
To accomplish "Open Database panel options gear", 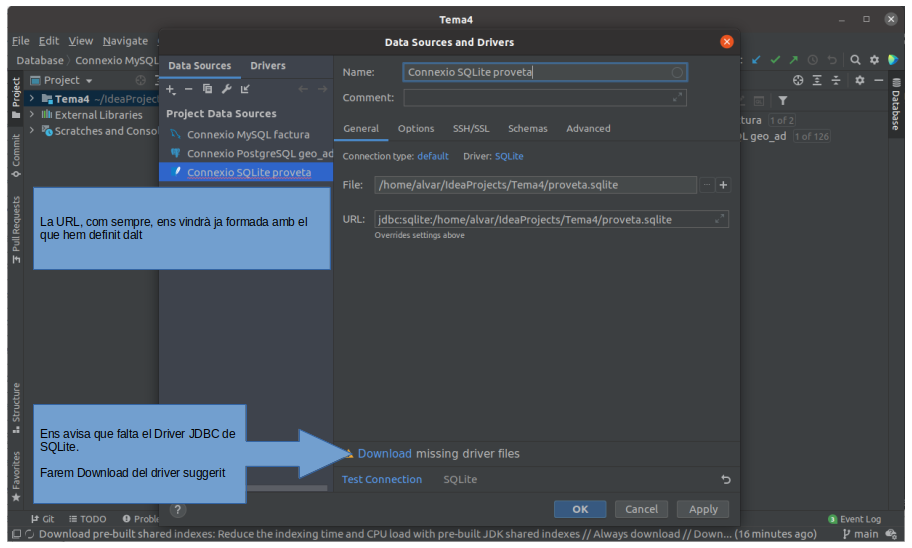I will point(860,80).
